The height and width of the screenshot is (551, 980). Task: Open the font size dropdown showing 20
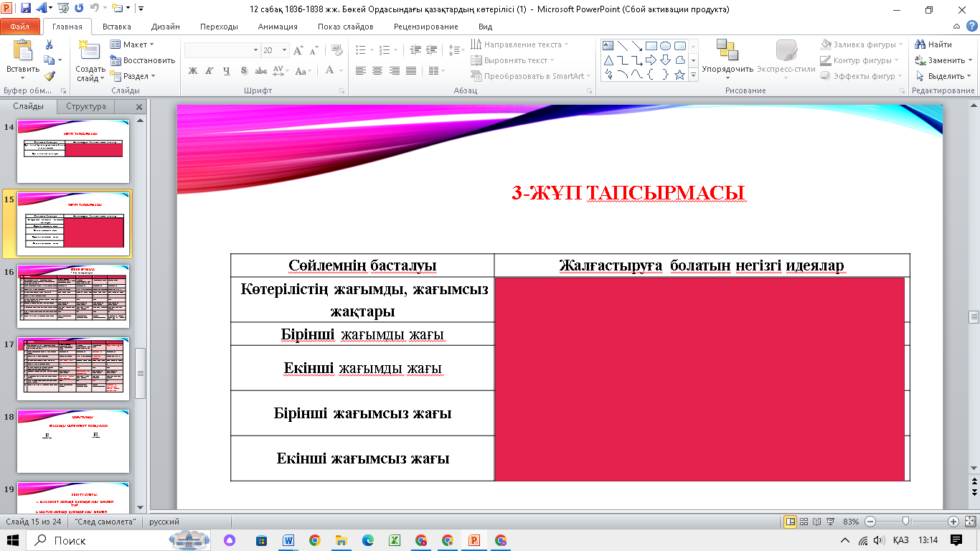pyautogui.click(x=274, y=50)
